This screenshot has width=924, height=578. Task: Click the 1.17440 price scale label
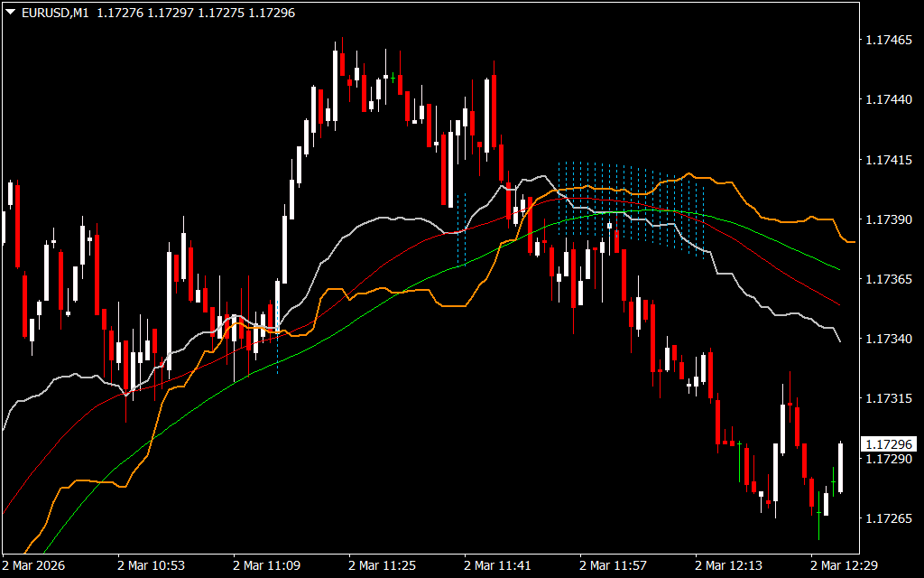[x=890, y=100]
